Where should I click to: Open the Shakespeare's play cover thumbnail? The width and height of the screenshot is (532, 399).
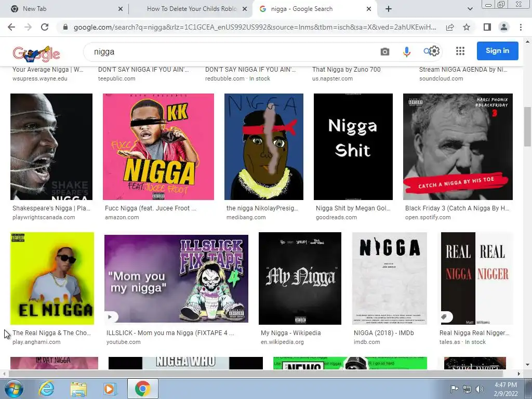[x=51, y=147]
